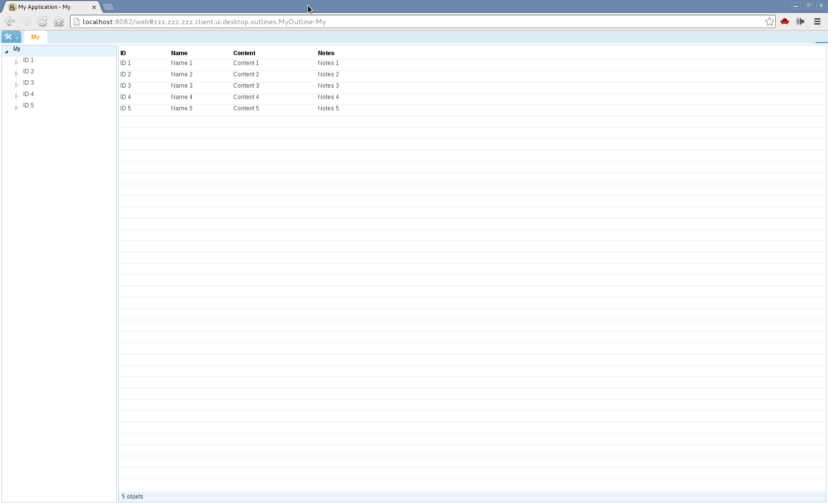The image size is (828, 504).
Task: Click the extension icon left of the menu button
Action: click(x=800, y=22)
